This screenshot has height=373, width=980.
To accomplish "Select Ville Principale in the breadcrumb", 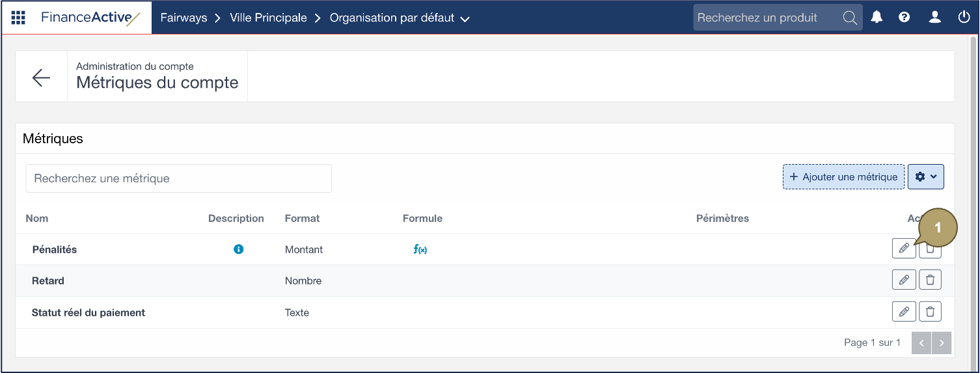I will (268, 18).
